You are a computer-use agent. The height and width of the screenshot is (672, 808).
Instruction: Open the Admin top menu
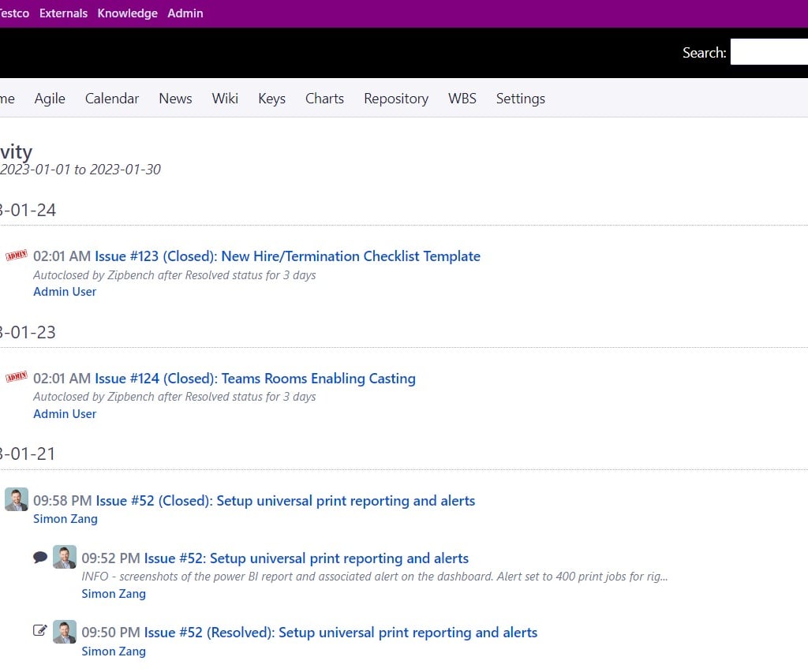point(185,13)
